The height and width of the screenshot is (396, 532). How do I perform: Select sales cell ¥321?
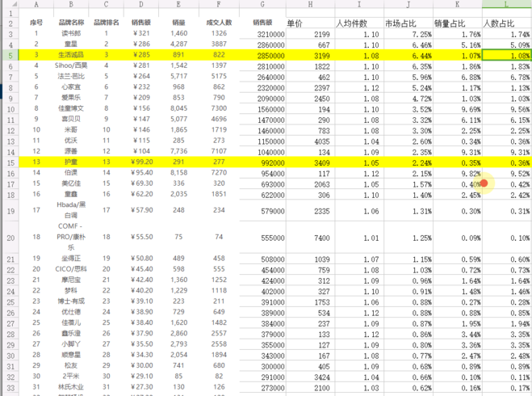tap(140, 34)
